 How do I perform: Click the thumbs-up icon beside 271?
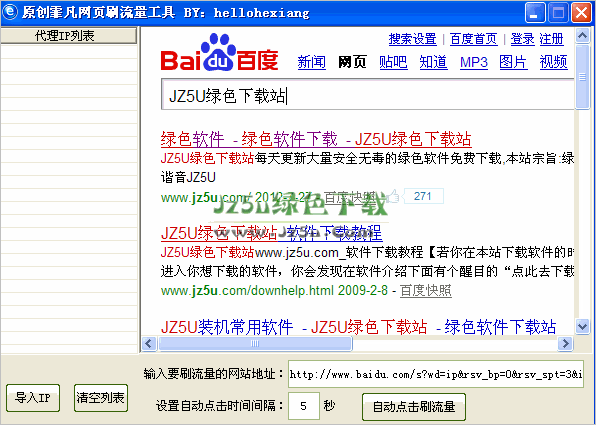(x=392, y=196)
